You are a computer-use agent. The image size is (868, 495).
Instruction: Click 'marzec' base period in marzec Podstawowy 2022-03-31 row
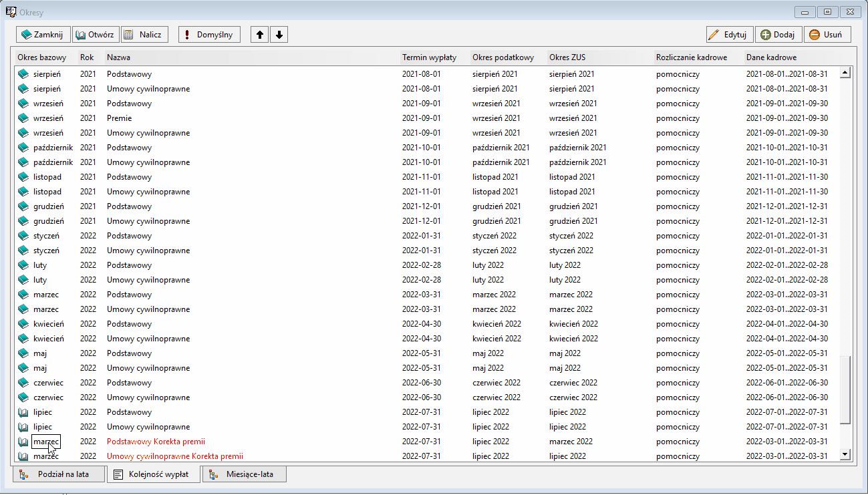[x=46, y=295]
